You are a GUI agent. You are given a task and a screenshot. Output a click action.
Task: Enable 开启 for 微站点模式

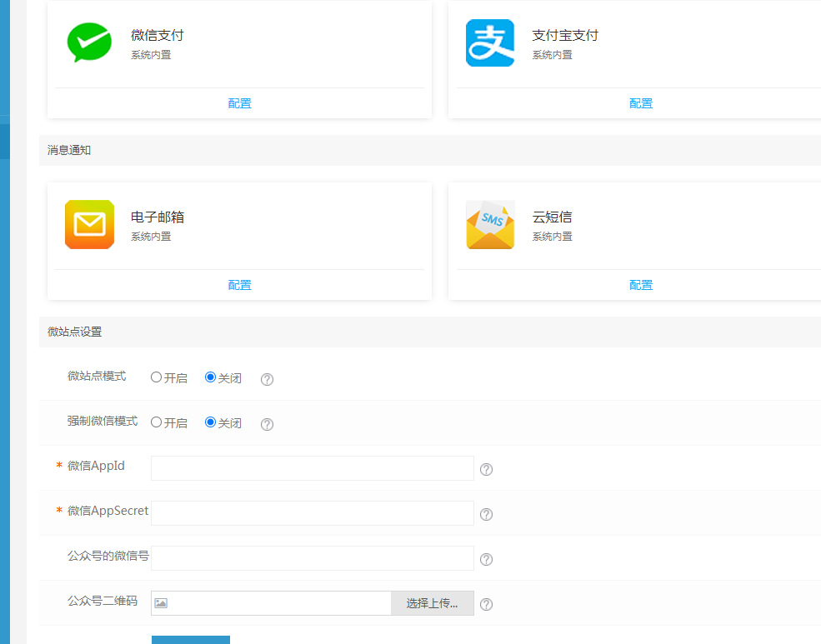click(158, 377)
